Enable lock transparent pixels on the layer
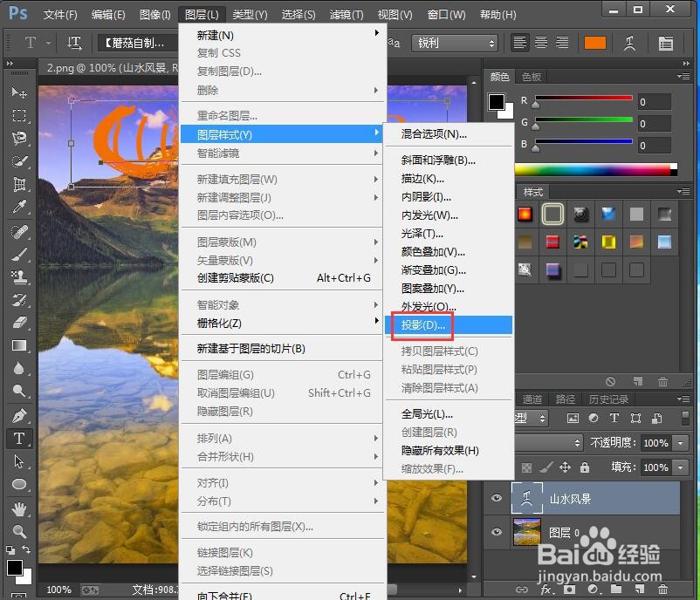This screenshot has height=600, width=700. pyautogui.click(x=526, y=467)
